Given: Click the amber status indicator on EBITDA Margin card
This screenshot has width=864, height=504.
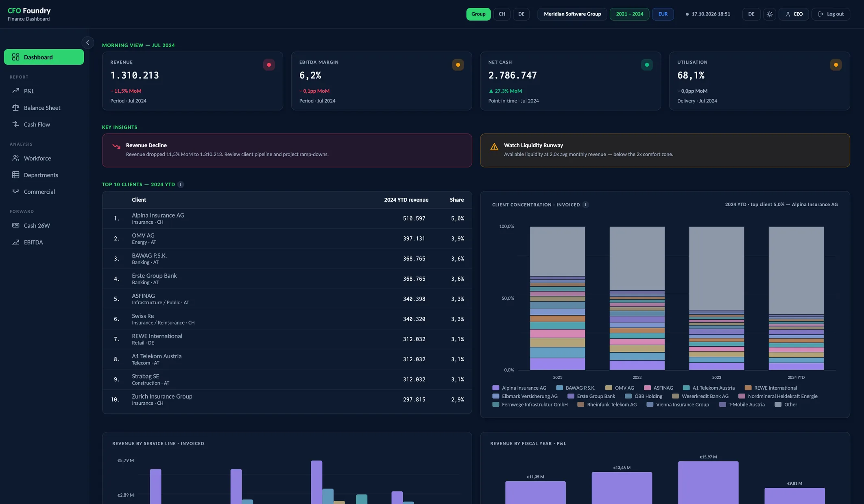Looking at the screenshot, I should coord(458,65).
